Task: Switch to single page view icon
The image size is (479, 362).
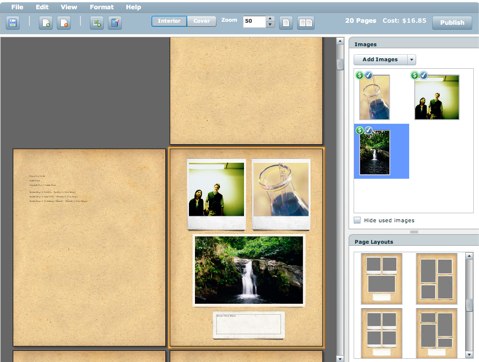Action: pyautogui.click(x=286, y=23)
